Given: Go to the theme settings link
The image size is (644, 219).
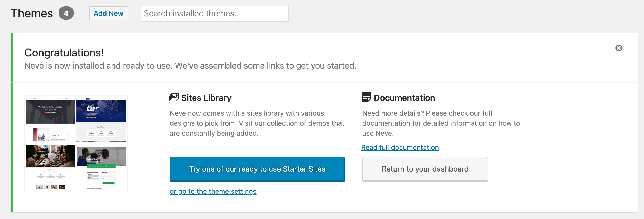Looking at the screenshot, I should 213,191.
